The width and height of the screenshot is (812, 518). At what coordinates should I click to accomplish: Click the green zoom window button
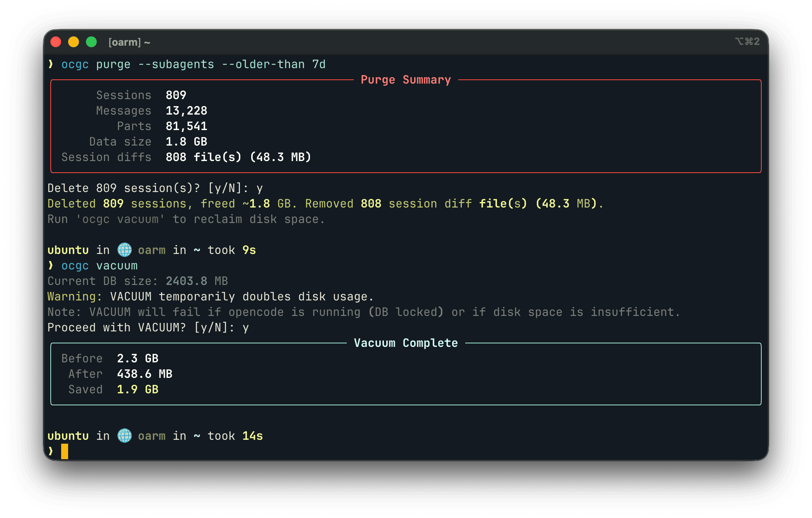pos(91,42)
